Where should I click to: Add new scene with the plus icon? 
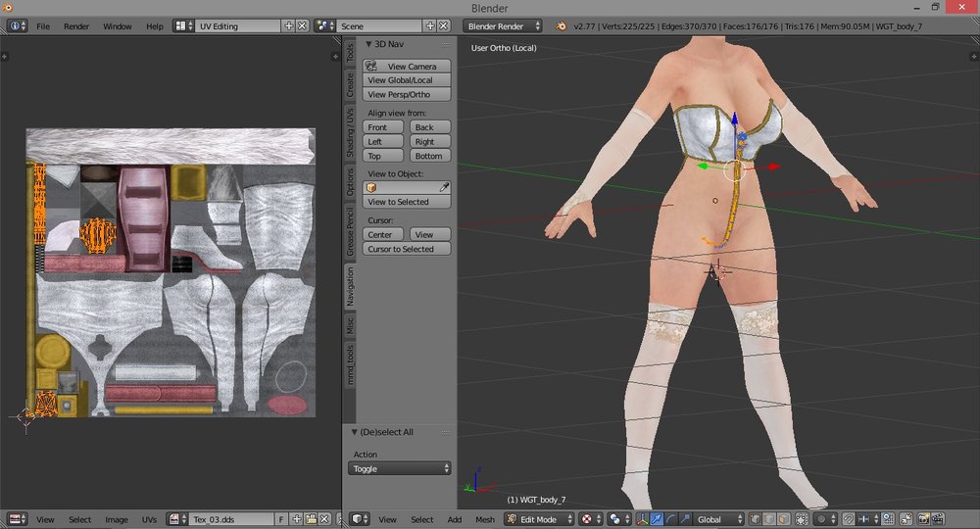click(430, 25)
